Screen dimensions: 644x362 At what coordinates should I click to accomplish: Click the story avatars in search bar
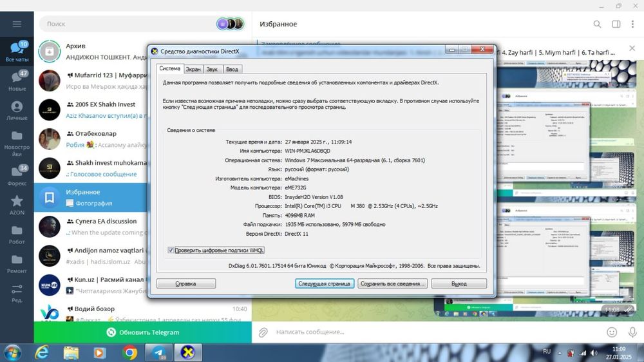point(231,24)
